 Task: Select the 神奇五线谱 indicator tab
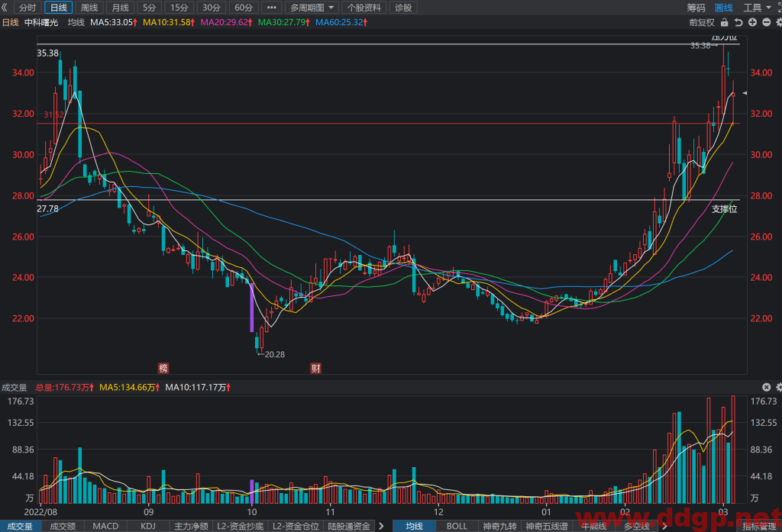coord(547,526)
